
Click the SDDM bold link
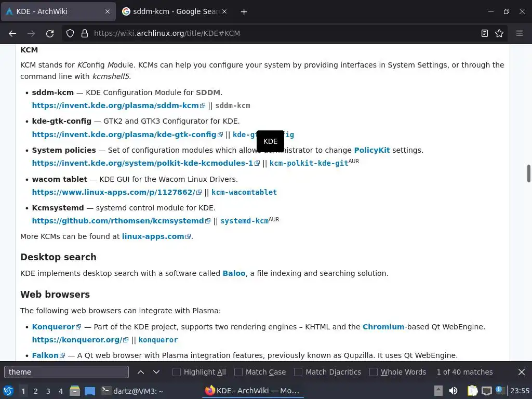pyautogui.click(x=208, y=92)
